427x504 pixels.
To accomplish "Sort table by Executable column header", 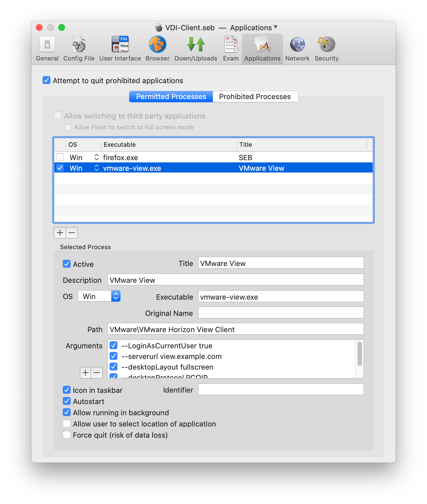I will click(169, 144).
